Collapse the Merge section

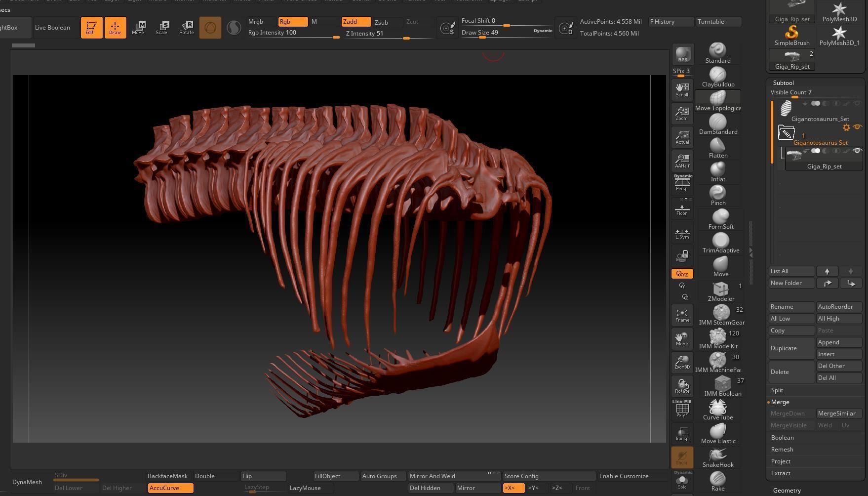point(780,402)
